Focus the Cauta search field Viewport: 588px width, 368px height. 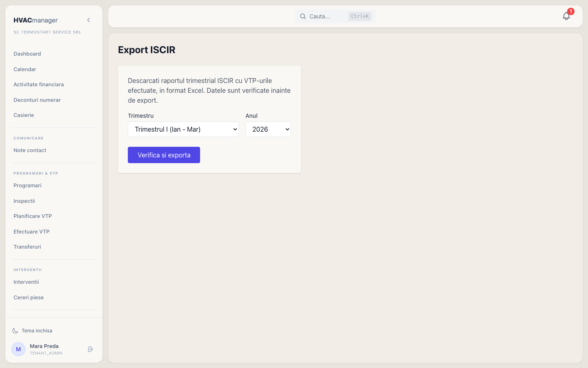coord(336,16)
